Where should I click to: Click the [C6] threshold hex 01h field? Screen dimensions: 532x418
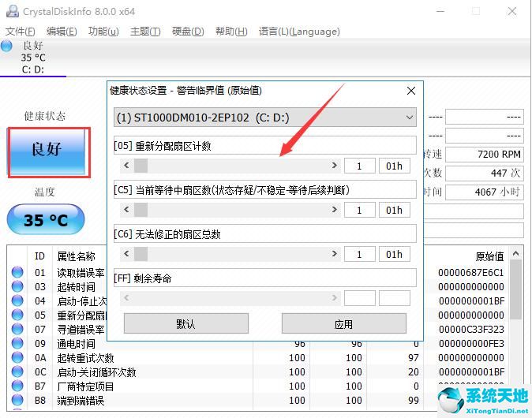394,254
